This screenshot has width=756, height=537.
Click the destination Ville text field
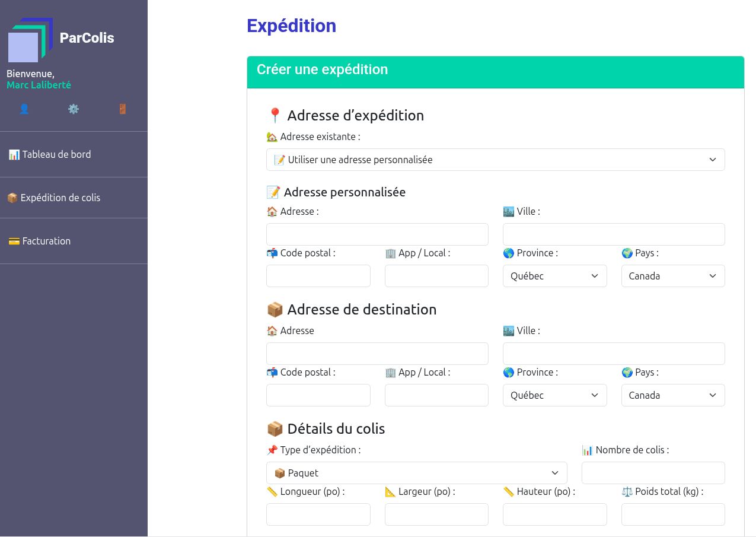point(613,354)
